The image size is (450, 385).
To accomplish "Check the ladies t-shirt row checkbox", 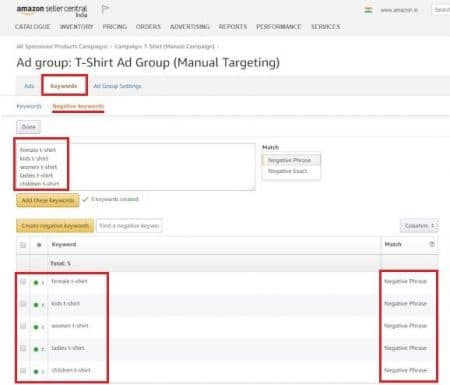I will pyautogui.click(x=23, y=348).
